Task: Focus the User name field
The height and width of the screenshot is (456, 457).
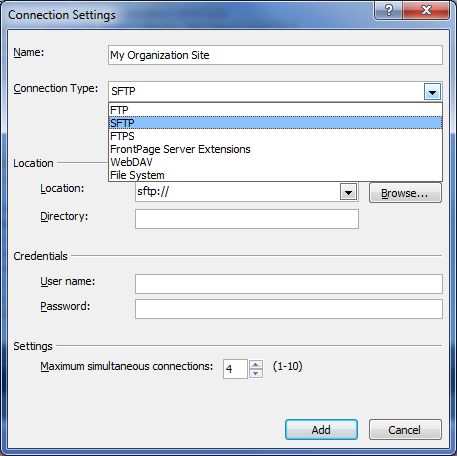Action: coord(289,284)
